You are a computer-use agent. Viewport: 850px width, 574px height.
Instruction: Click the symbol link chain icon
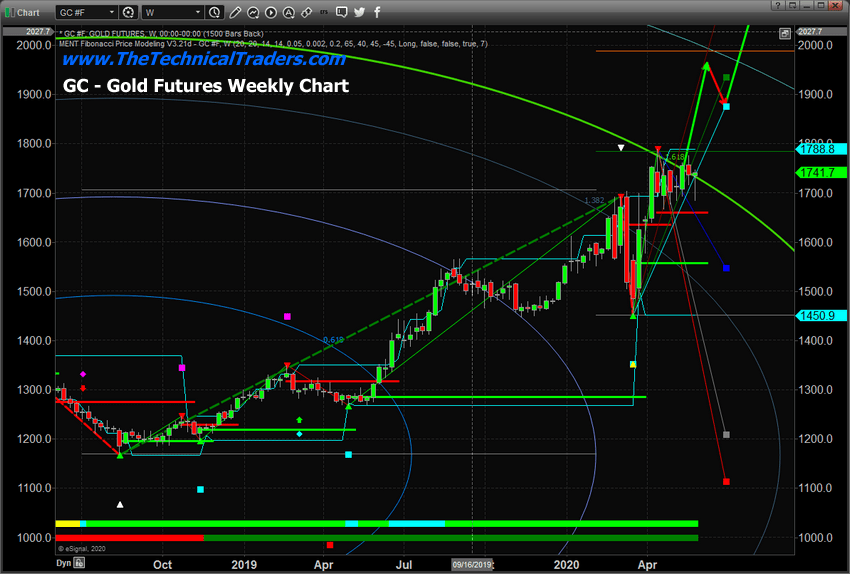click(306, 12)
